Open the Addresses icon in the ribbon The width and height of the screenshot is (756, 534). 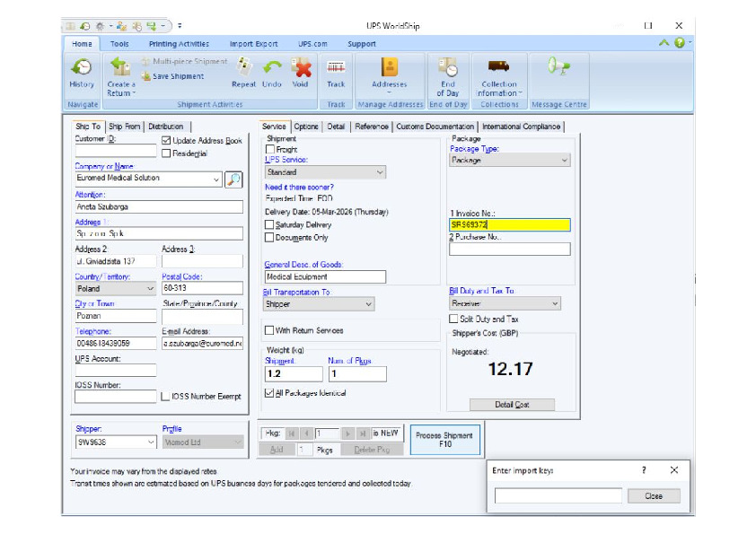click(389, 68)
